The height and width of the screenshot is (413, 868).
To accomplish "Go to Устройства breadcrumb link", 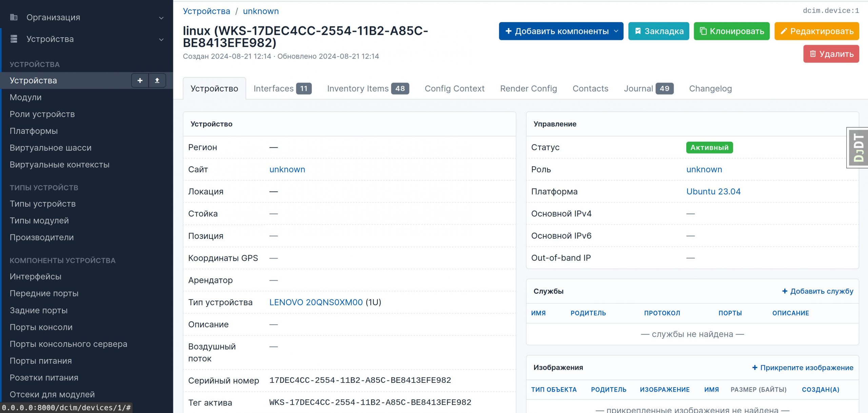I will click(x=206, y=11).
